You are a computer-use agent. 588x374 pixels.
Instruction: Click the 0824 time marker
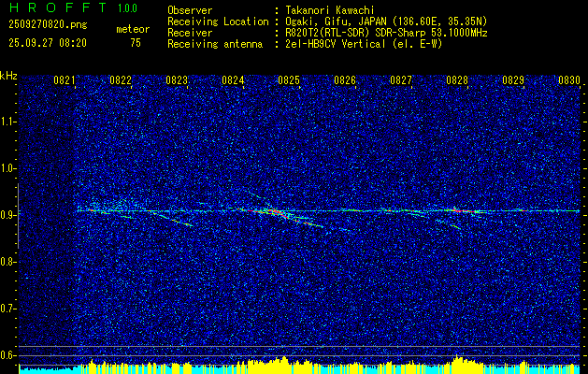(233, 79)
